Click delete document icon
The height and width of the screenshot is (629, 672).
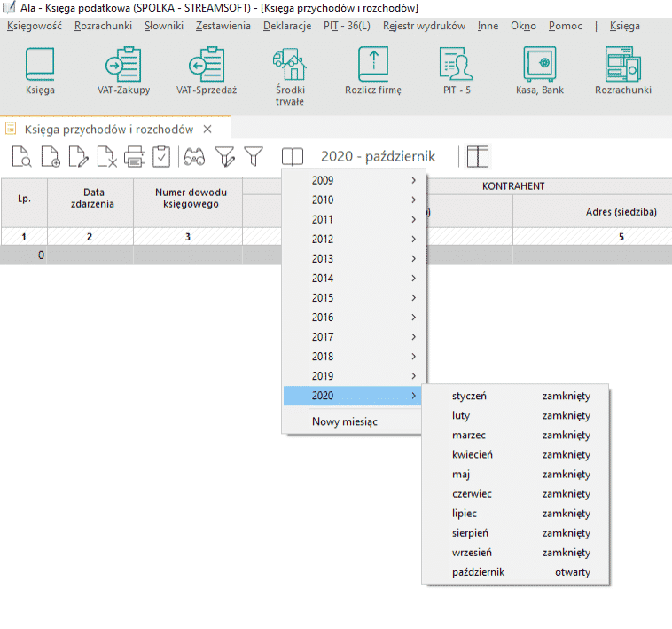[x=106, y=156]
